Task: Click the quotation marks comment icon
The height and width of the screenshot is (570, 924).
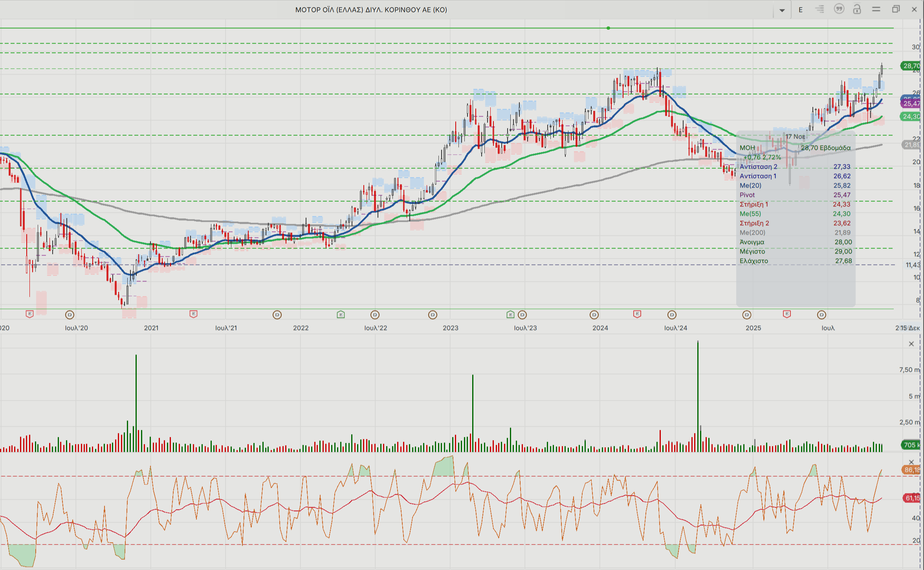Action: pos(839,9)
